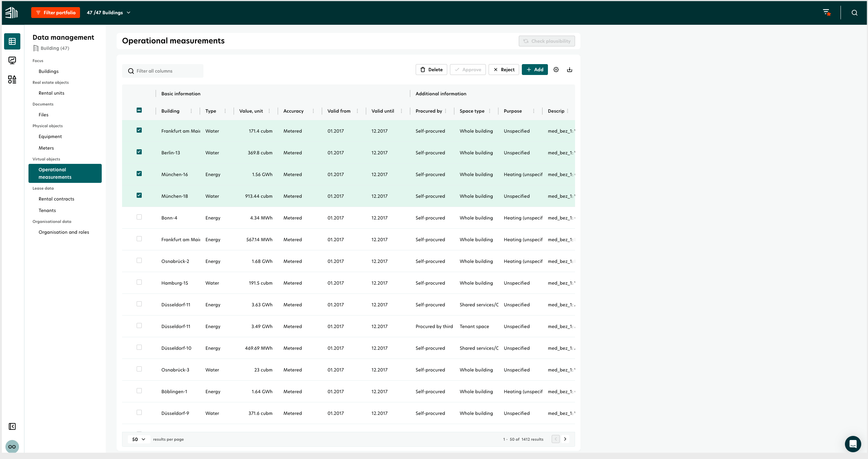Image resolution: width=868 pixels, height=459 pixels.
Task: Open Organisation and roles section
Action: (63, 231)
